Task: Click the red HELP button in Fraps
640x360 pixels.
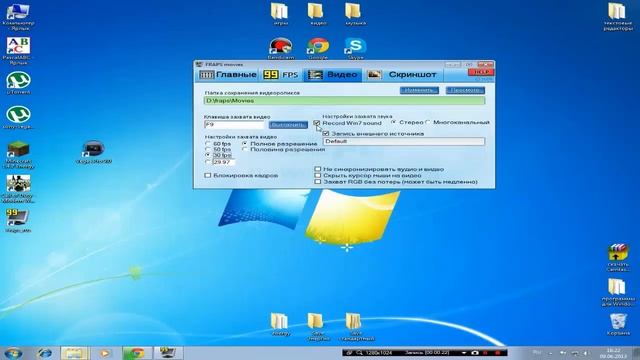Action: pos(481,72)
